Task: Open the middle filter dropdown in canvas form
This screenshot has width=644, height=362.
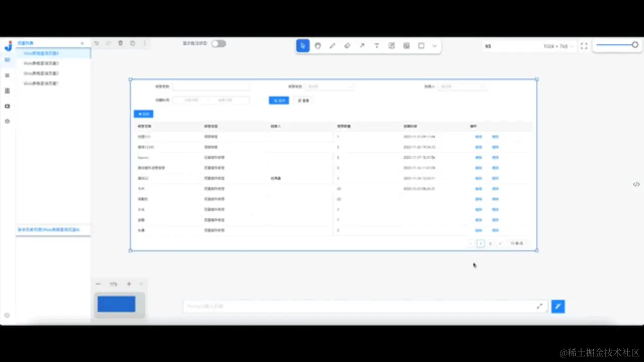Action: click(330, 86)
